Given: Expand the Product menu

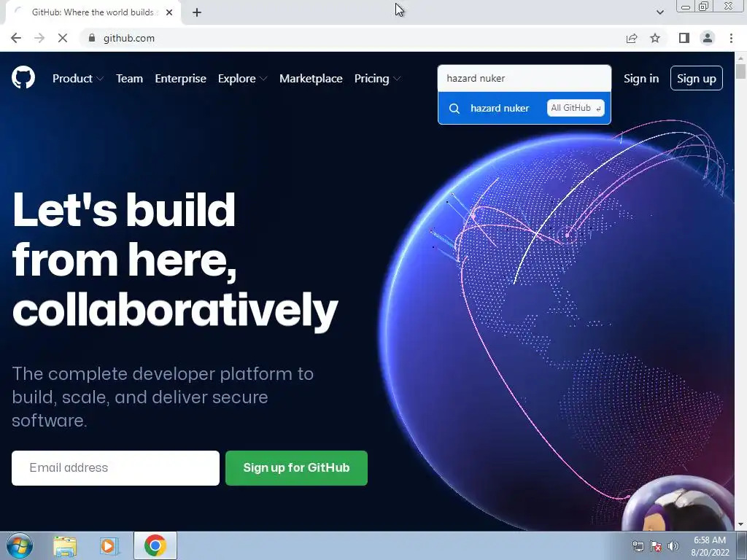Looking at the screenshot, I should (77, 79).
